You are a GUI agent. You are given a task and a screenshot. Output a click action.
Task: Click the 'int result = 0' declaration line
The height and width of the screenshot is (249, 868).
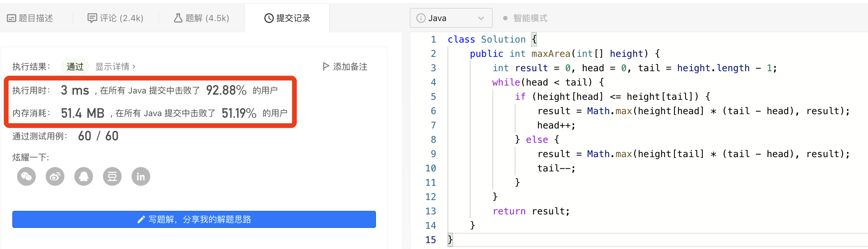635,68
